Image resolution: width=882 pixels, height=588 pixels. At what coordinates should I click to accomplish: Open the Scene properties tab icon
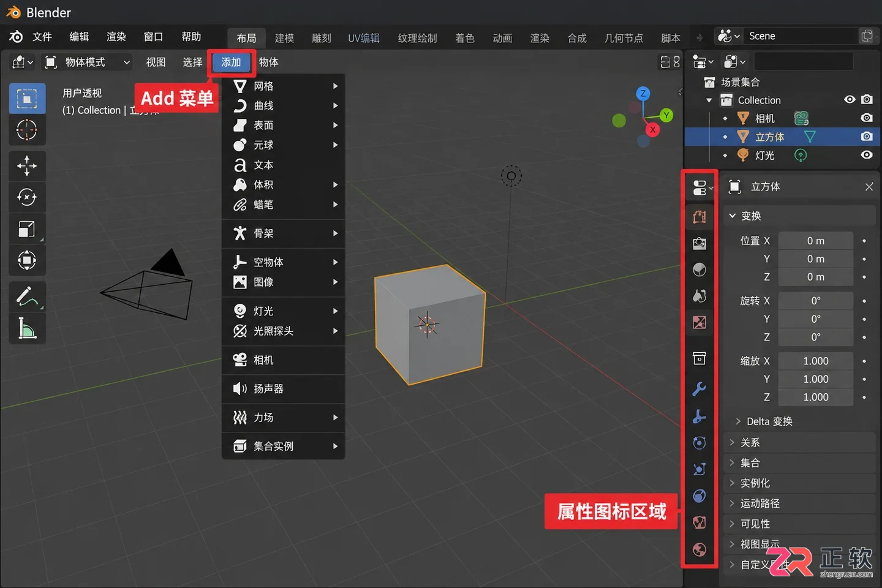[699, 296]
